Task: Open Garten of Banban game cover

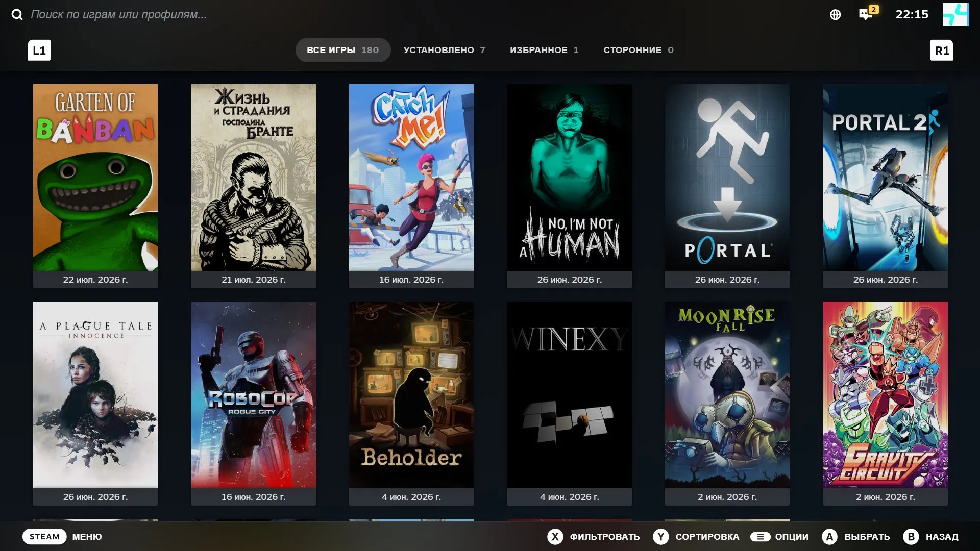Action: (95, 178)
